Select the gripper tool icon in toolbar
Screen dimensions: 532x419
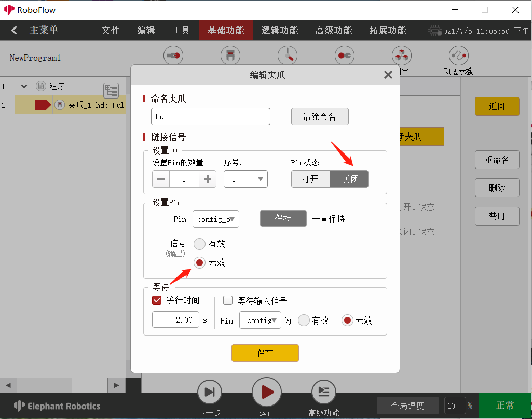(x=230, y=55)
